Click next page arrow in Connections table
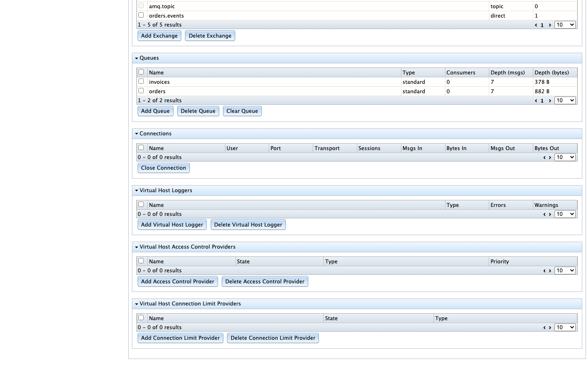 [550, 157]
